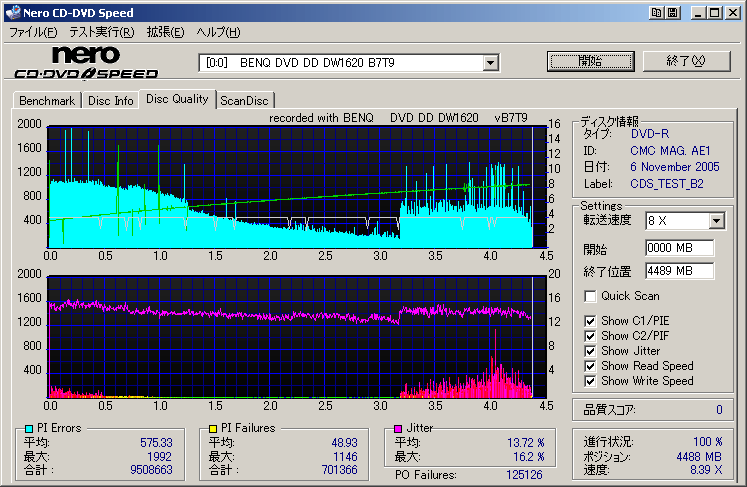Screen dimensions: 747x487
Task: Click the Nero CD-DVD Speed logo
Action: 86,62
